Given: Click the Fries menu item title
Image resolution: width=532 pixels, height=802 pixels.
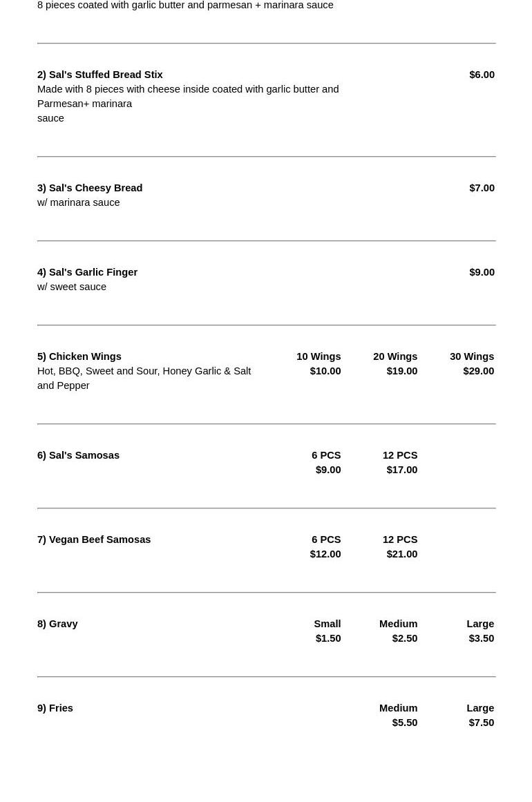Looking at the screenshot, I should 55,708.
